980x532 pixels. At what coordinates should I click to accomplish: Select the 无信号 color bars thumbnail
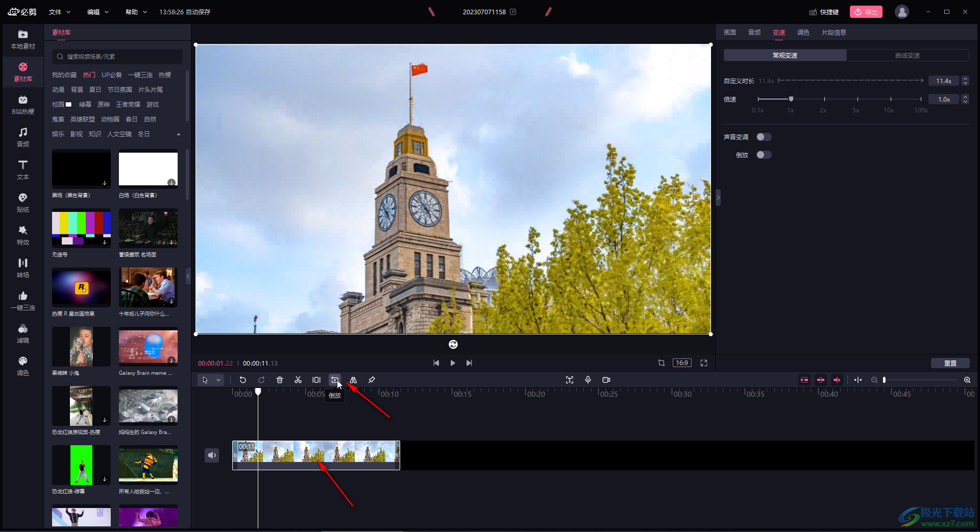click(x=81, y=228)
